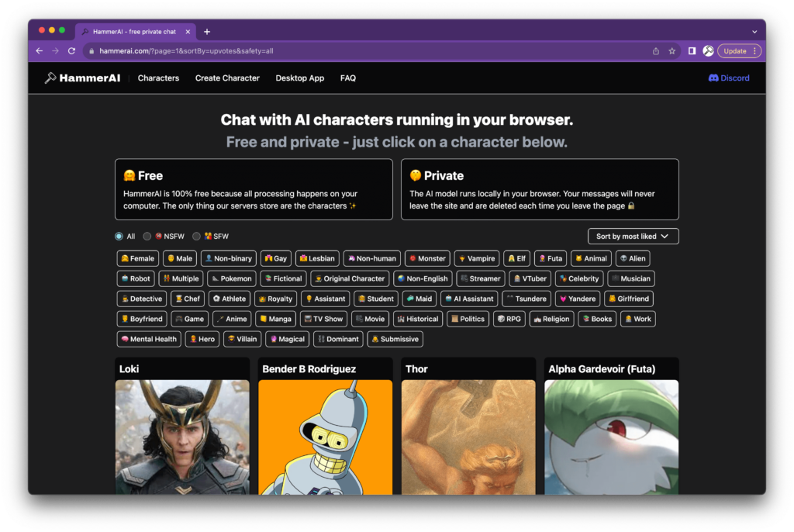Open the Discord link in header
Viewport: 794px width, 532px height.
coord(729,78)
